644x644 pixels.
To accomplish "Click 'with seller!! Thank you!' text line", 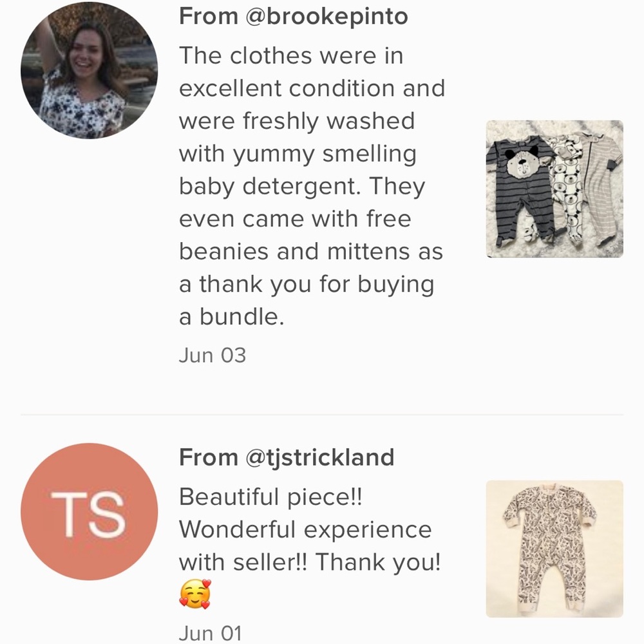I will click(x=310, y=562).
